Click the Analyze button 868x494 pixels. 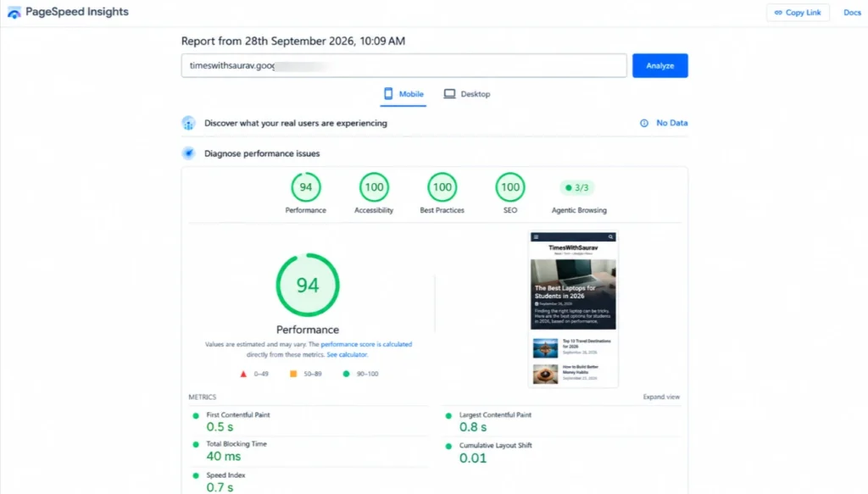[659, 65]
